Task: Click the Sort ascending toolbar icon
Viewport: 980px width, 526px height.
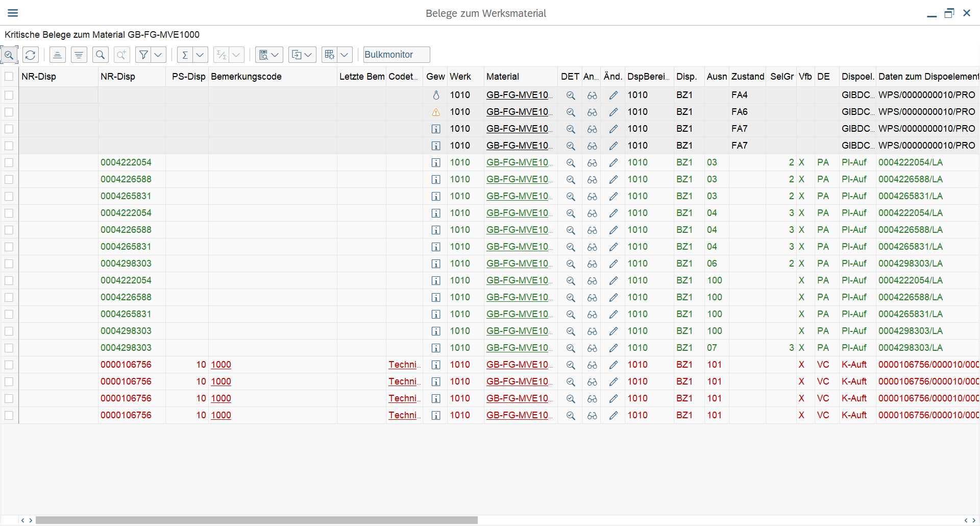Action: (57, 55)
